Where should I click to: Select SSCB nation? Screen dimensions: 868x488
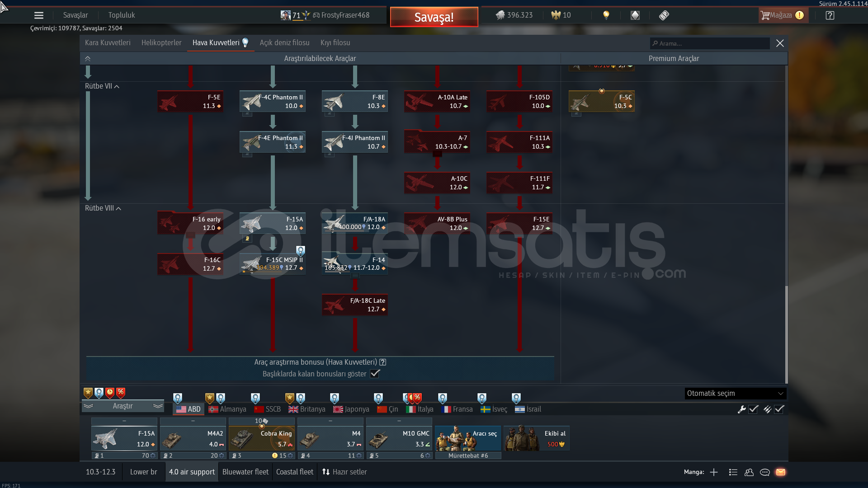(267, 409)
